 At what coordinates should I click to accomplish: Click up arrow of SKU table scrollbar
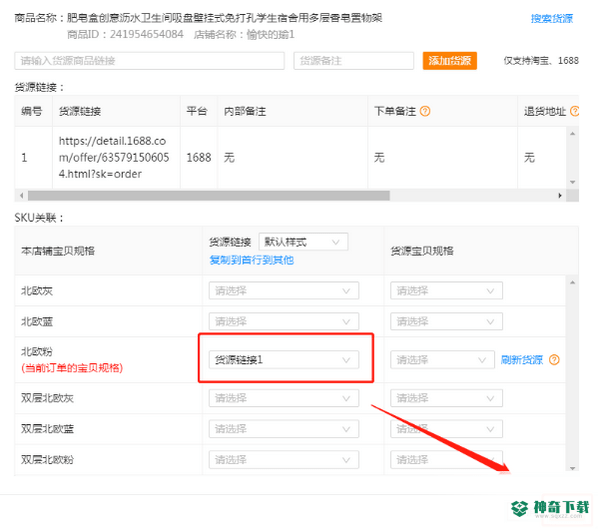click(572, 282)
